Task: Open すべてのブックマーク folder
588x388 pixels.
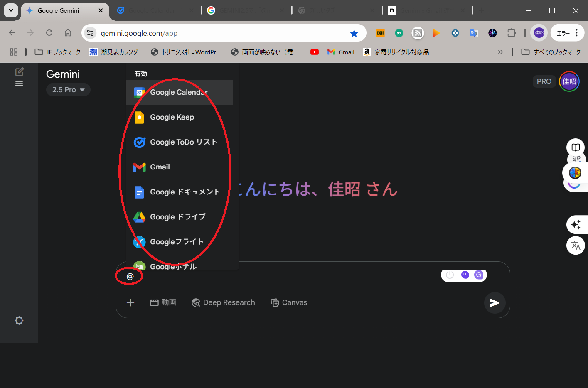Action: tap(551, 52)
